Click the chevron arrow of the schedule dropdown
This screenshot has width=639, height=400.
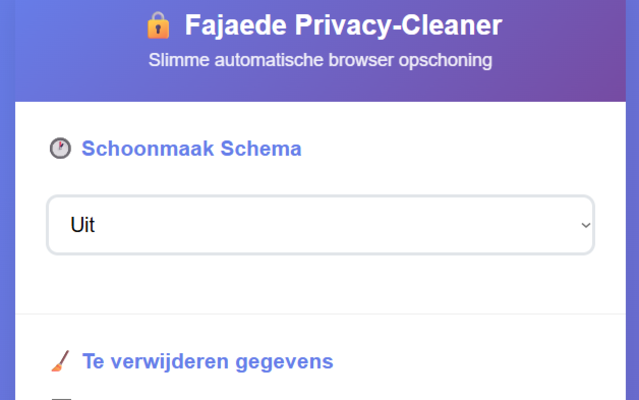point(586,225)
